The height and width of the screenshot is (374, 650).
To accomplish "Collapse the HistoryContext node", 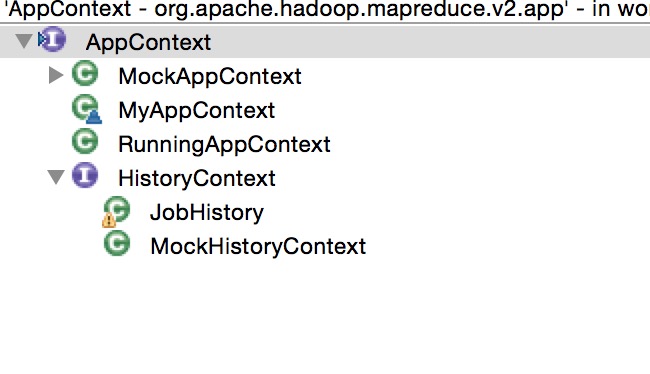I will click(x=56, y=177).
